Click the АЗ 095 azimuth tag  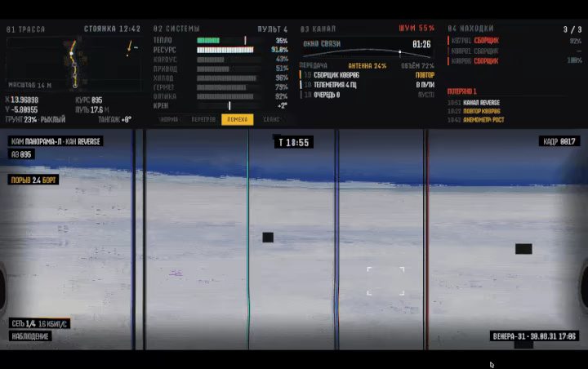(x=21, y=154)
